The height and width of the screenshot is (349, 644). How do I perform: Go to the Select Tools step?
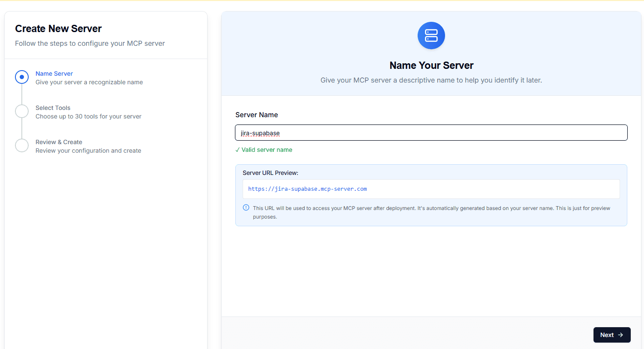[53, 108]
